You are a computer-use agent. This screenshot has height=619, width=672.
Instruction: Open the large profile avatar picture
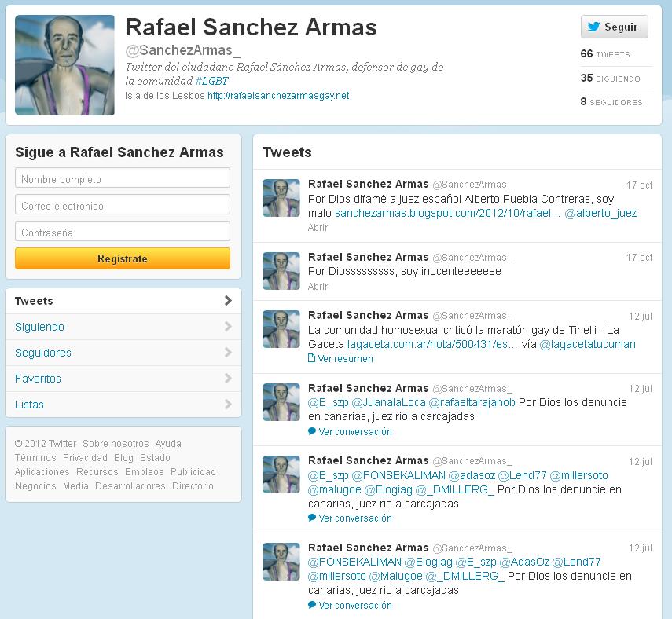pos(64,65)
